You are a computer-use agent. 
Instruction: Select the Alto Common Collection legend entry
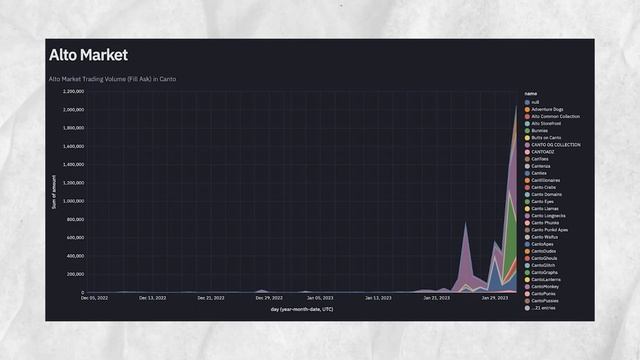[552, 116]
